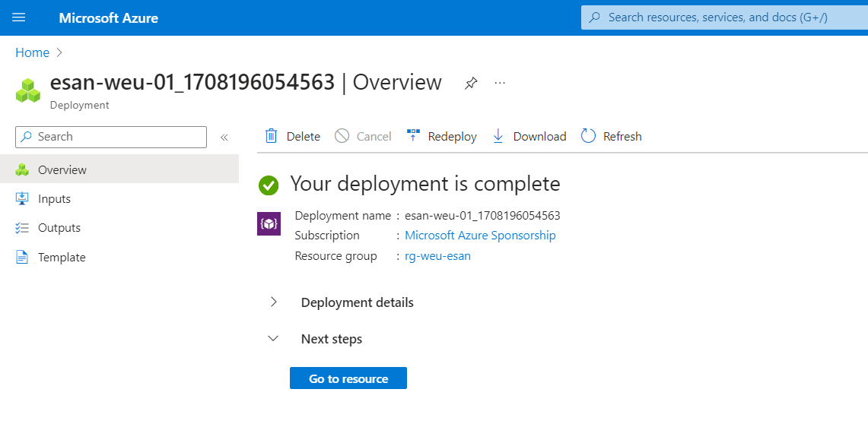This screenshot has width=868, height=424.
Task: Click the Deployment details heading
Action: (357, 303)
